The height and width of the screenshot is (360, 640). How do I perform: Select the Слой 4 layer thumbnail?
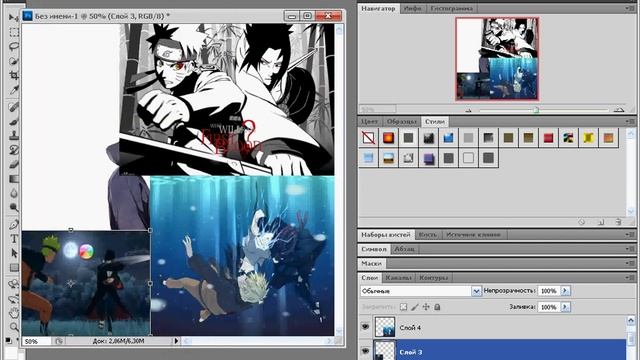[x=385, y=327]
